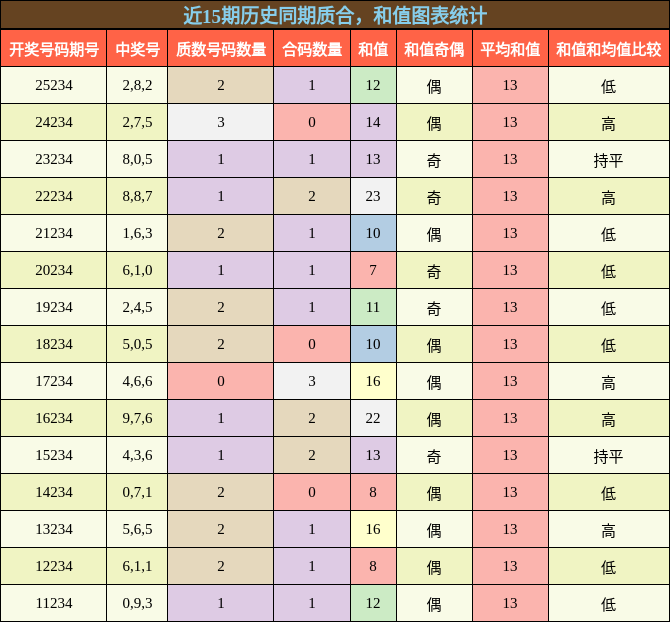
Task: Click issue number 15234
Action: point(54,455)
